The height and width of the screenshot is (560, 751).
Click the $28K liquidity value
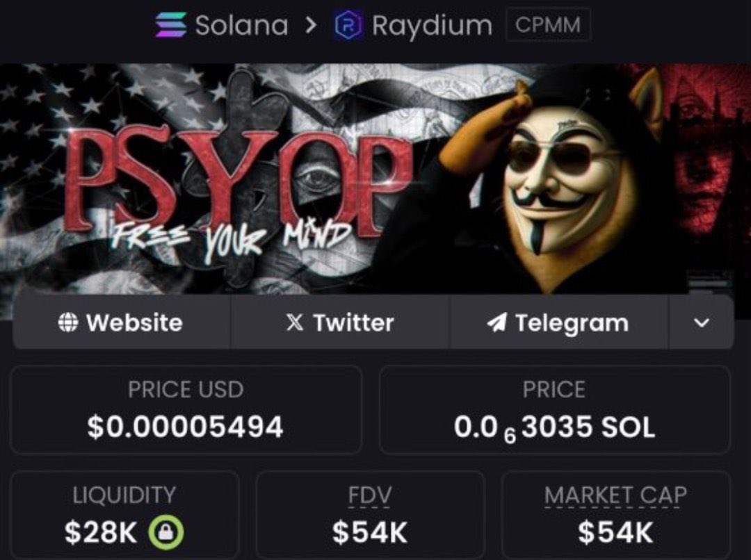click(x=101, y=532)
